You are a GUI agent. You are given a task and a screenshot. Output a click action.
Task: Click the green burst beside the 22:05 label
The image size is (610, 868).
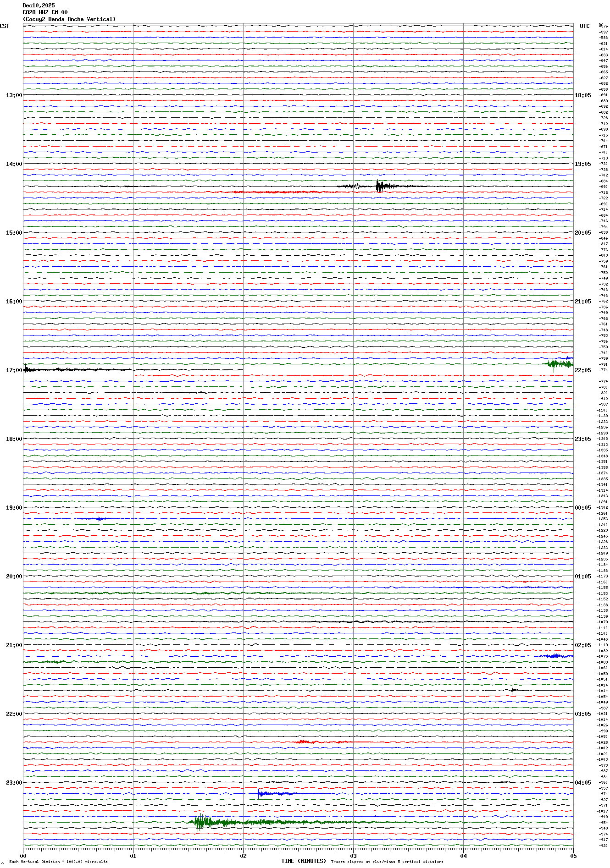[x=558, y=364]
